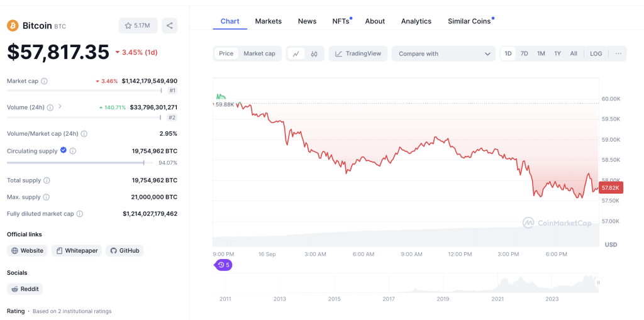Open Market cap info icon
The height and width of the screenshot is (320, 644).
45,81
